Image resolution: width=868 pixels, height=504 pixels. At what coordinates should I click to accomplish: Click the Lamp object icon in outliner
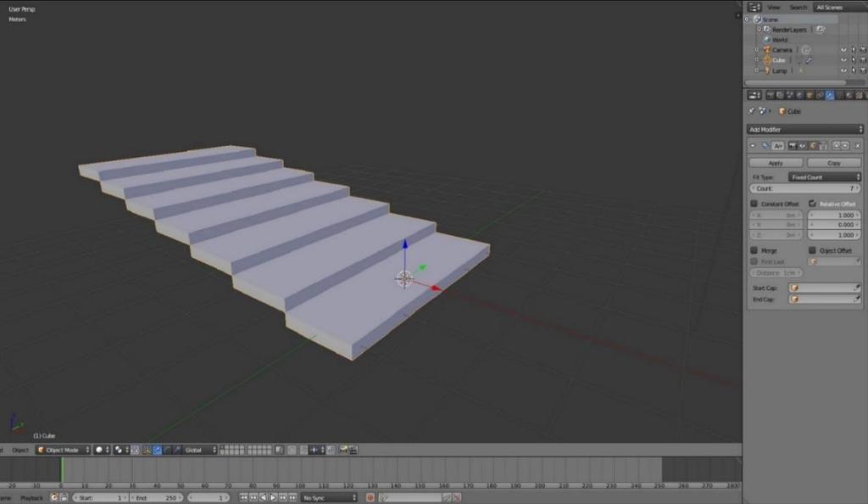(x=766, y=71)
